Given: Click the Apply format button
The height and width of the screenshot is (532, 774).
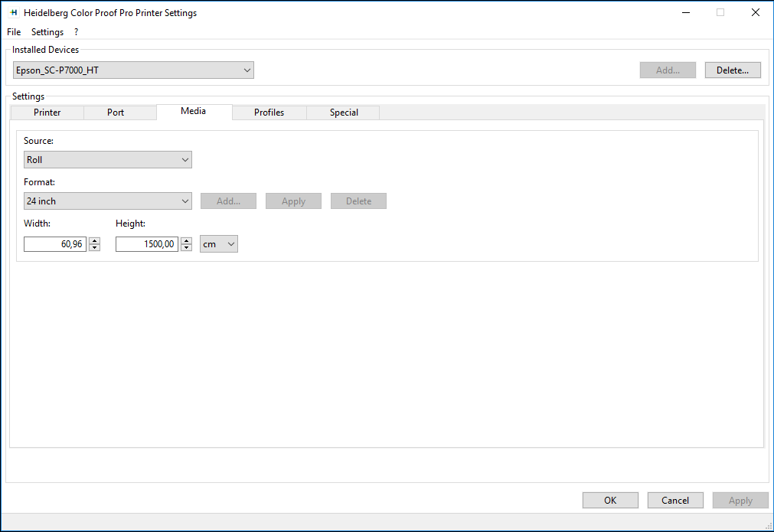Looking at the screenshot, I should pos(294,201).
